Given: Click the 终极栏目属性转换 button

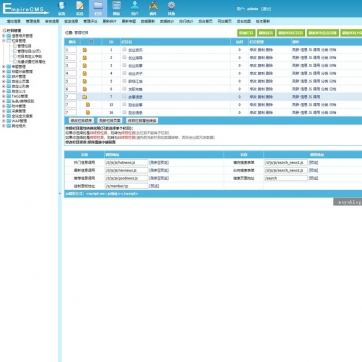Looking at the screenshot, I should click(142, 120).
